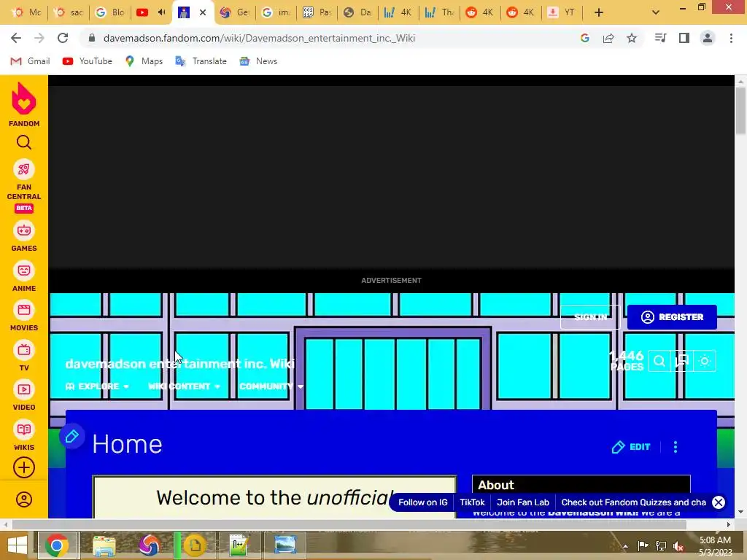Viewport: 747px width, 560px height.
Task: Go to Movies category
Action: pos(24,316)
